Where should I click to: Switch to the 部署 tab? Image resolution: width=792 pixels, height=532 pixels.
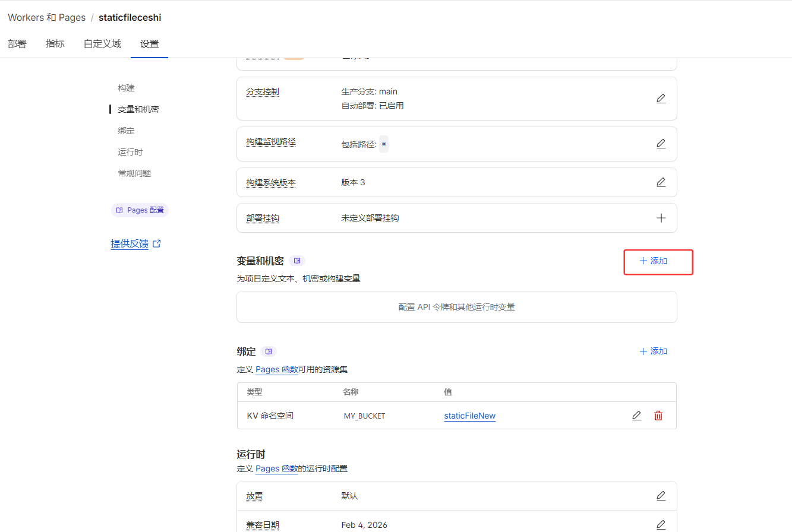click(17, 43)
